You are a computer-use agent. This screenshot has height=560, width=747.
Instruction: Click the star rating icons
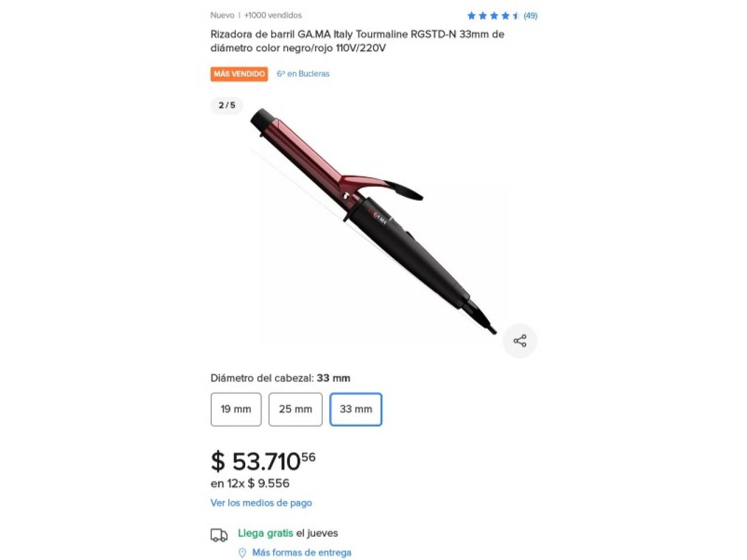[x=493, y=16]
